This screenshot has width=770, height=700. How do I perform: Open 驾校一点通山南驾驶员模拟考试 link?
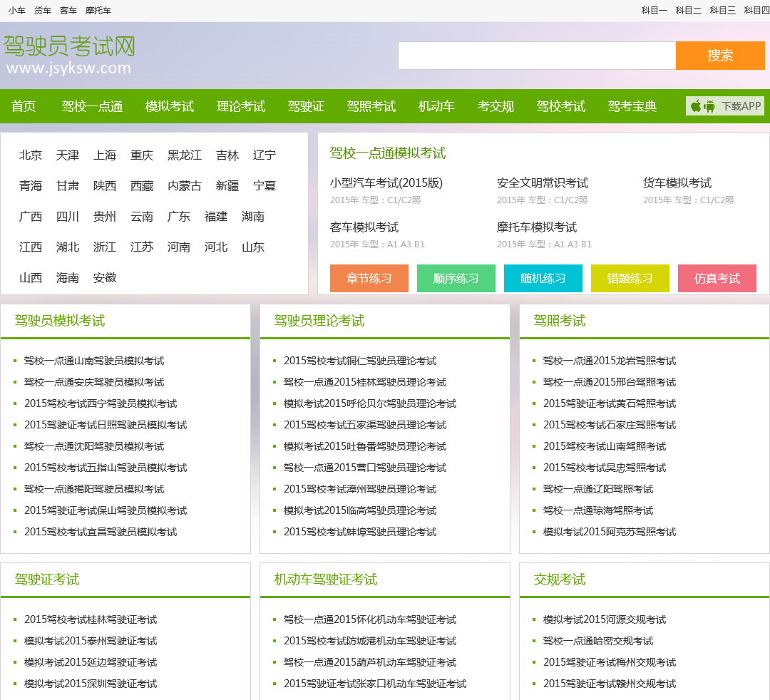[94, 361]
